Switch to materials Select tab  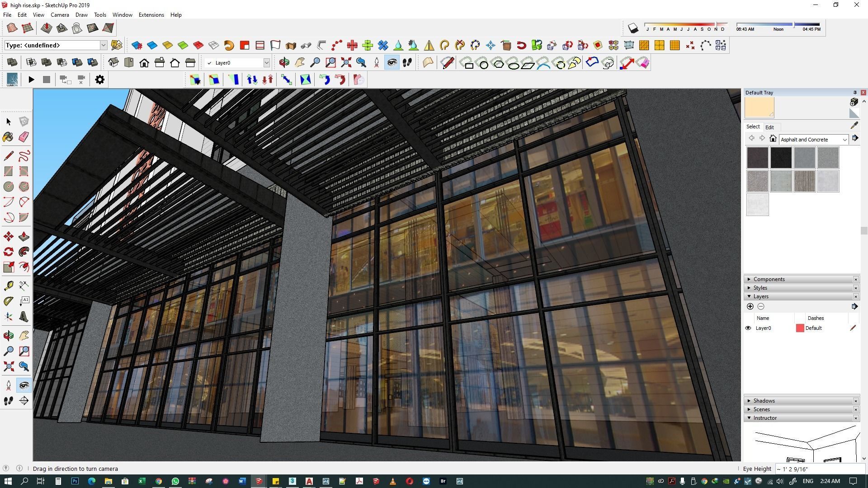[x=753, y=127]
